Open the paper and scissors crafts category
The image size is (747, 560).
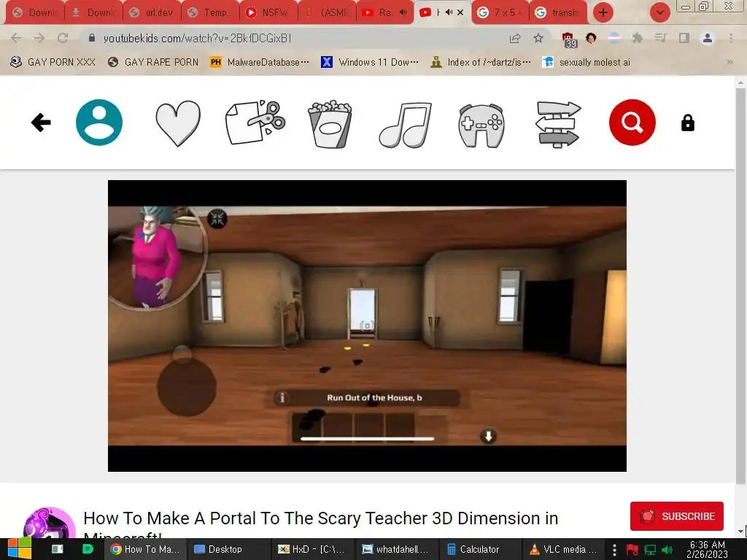pyautogui.click(x=255, y=122)
